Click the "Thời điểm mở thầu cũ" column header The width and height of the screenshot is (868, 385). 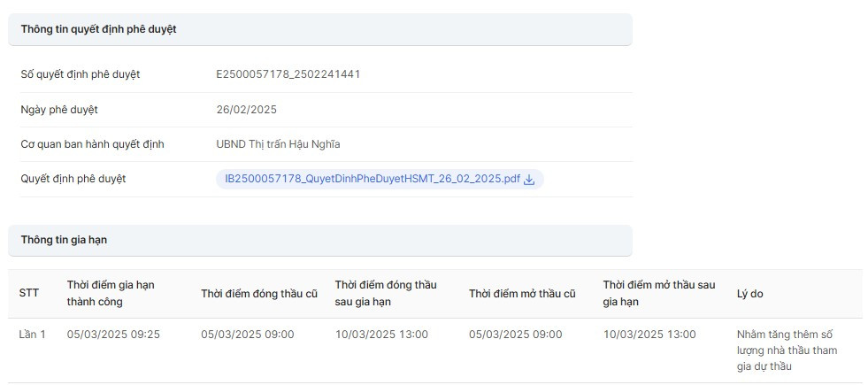(x=522, y=294)
